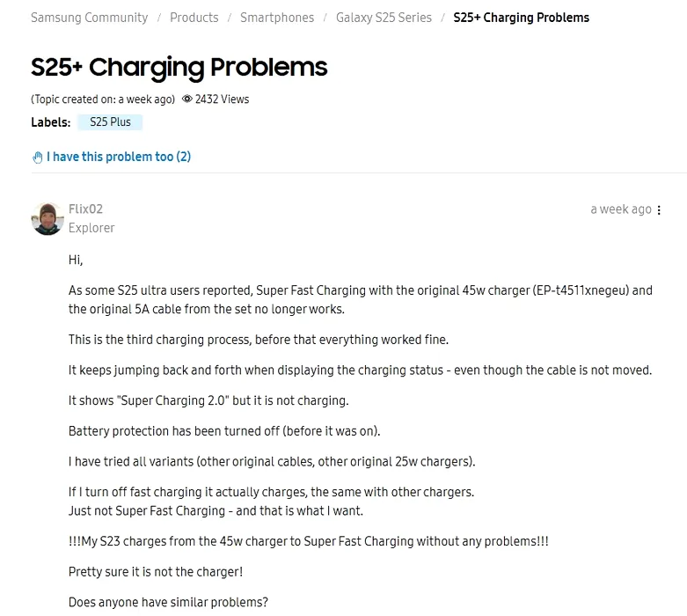
Task: Click the views eye icon
Action: pyautogui.click(x=187, y=99)
